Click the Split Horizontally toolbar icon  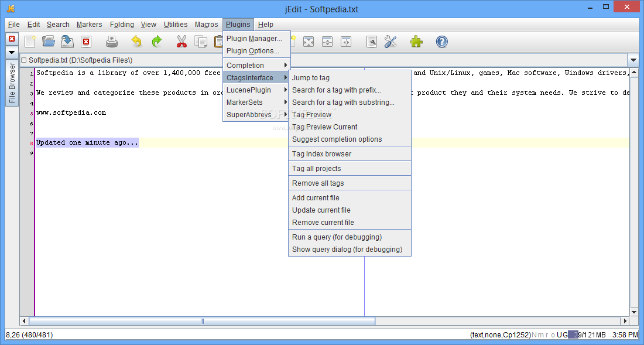327,42
